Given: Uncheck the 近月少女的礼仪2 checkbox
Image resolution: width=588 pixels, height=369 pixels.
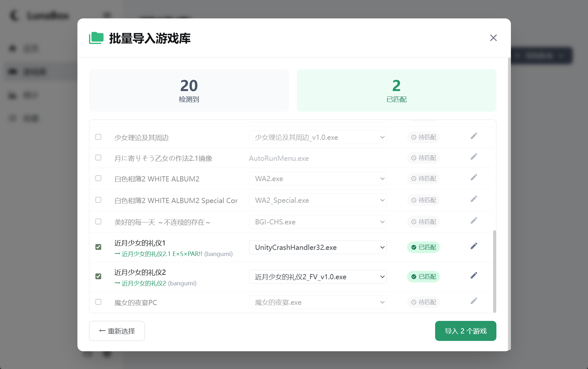Looking at the screenshot, I should point(98,276).
